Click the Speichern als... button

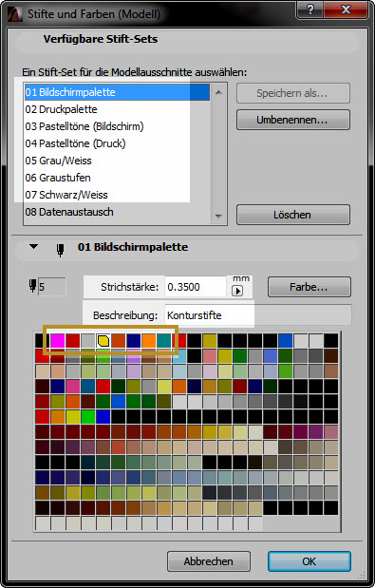[x=293, y=93]
